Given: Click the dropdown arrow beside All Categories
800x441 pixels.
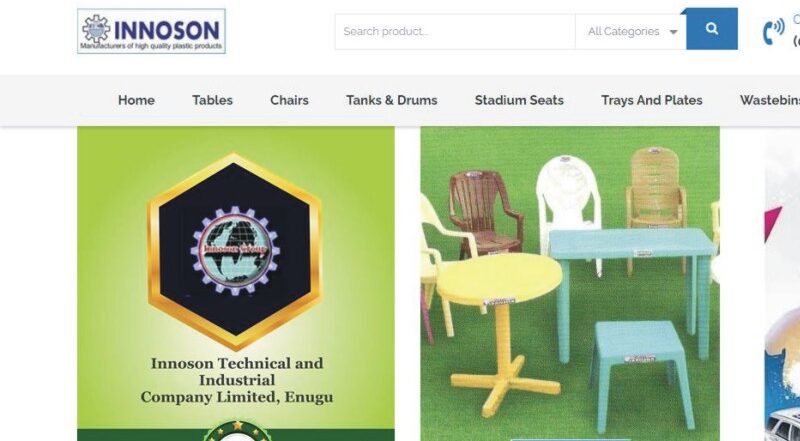Looking at the screenshot, I should [x=673, y=32].
